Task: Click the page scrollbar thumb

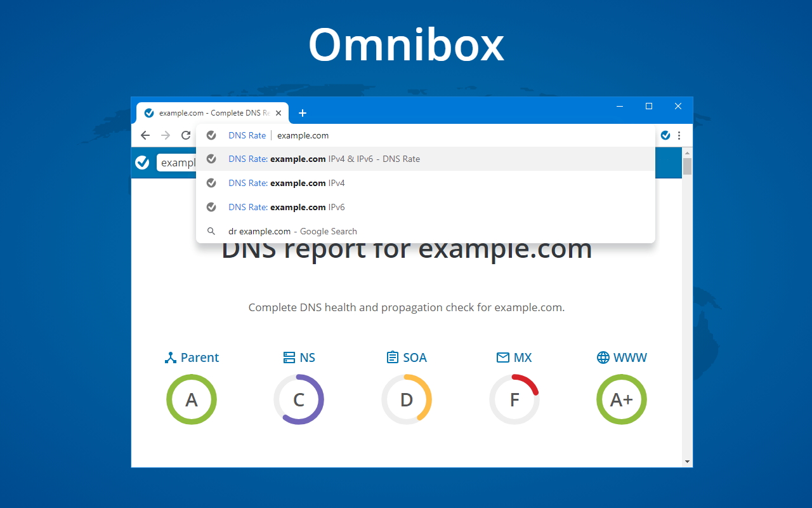Action: point(687,166)
